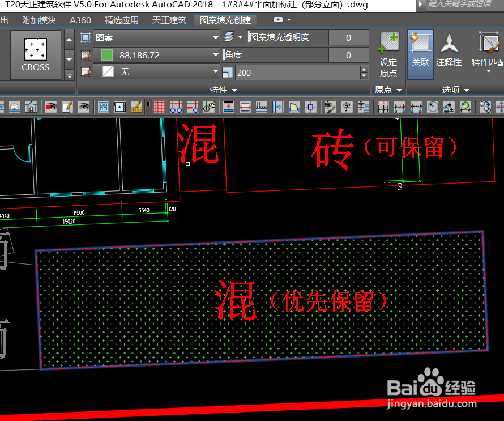
Task: Open the 天正建筑 ribbon tab
Action: [x=169, y=20]
